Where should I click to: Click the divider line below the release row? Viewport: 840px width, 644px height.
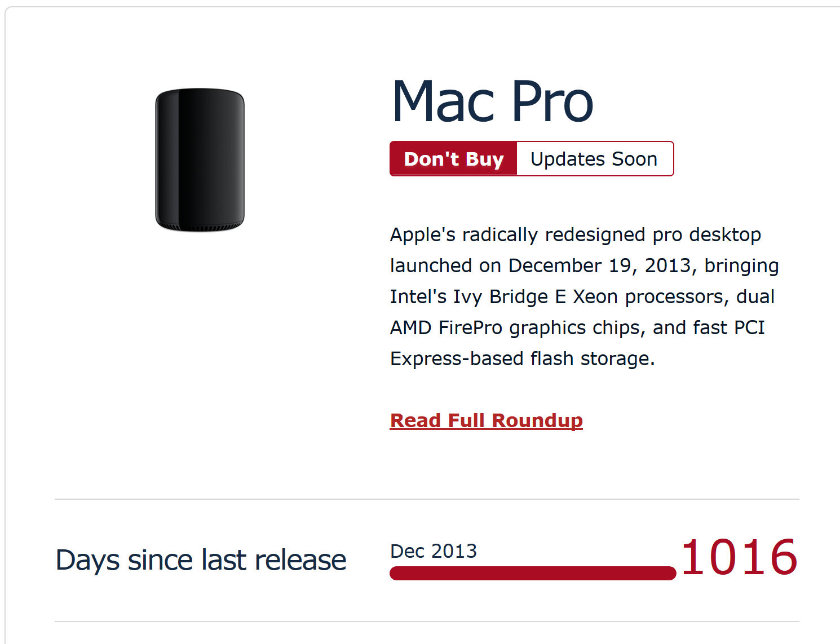[427, 621]
